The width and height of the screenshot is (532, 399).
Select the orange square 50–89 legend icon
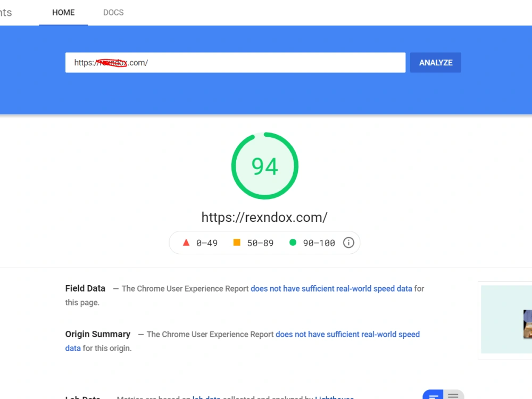click(x=237, y=242)
